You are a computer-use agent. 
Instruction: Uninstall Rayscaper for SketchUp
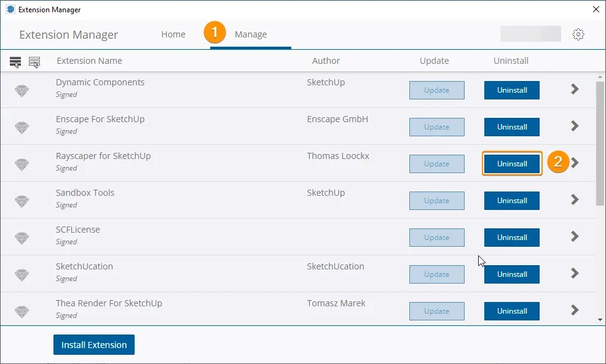tap(512, 164)
